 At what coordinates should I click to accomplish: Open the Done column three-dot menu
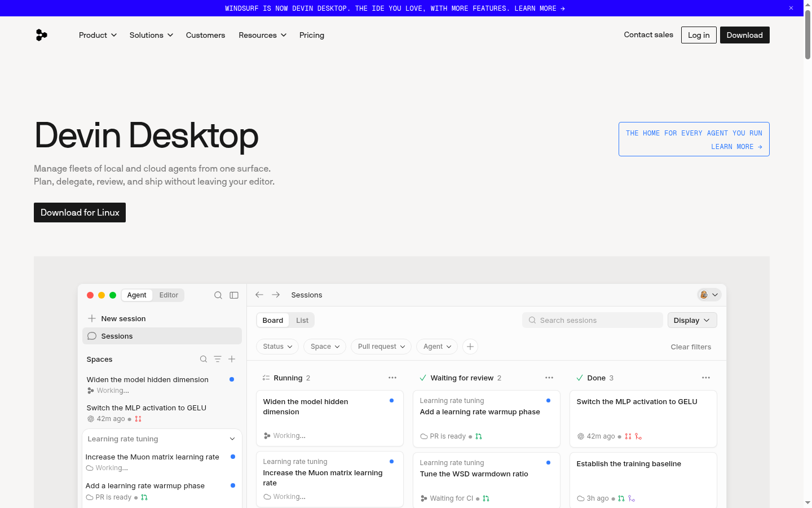click(x=706, y=378)
